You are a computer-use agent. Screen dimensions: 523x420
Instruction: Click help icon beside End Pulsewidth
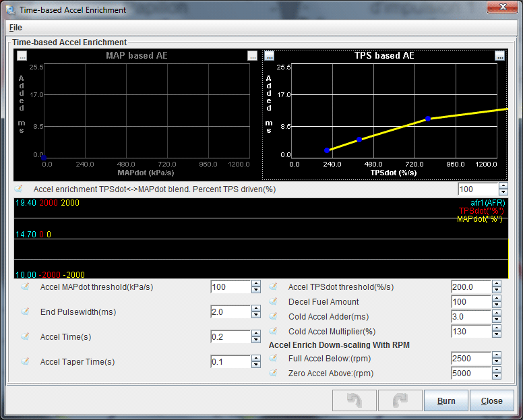click(x=26, y=312)
